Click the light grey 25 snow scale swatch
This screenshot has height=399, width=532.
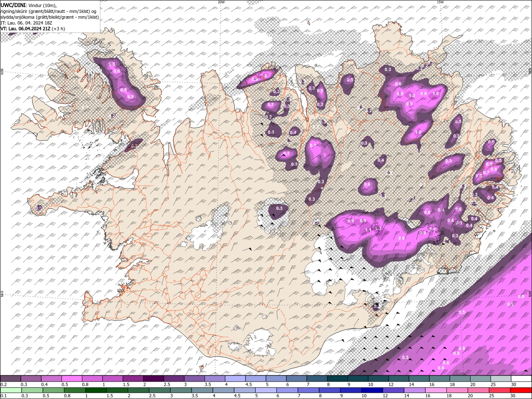[501, 379]
